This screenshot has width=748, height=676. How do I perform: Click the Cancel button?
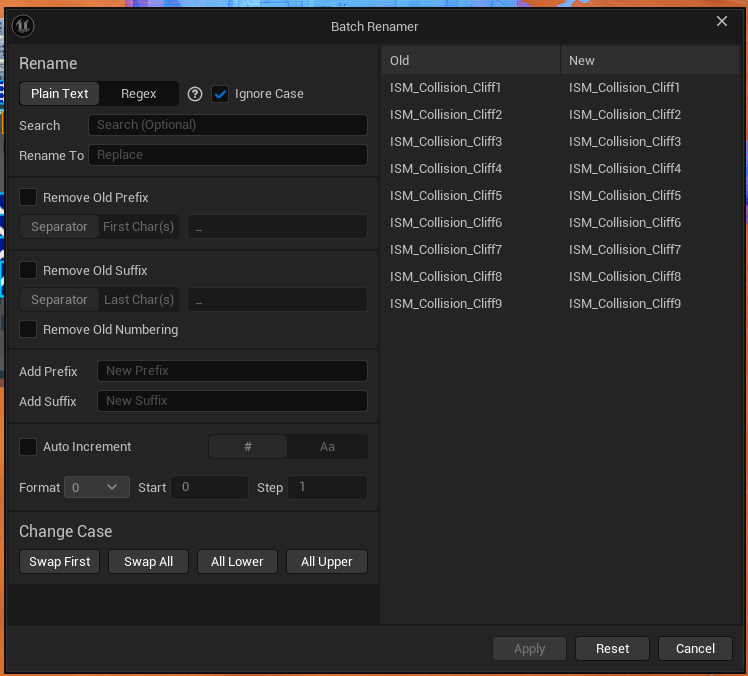[x=695, y=648]
